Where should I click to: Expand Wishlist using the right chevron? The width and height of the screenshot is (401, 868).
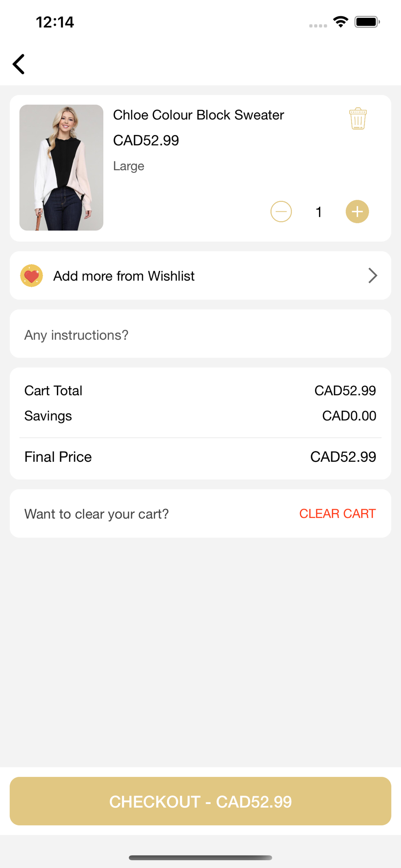tap(372, 276)
